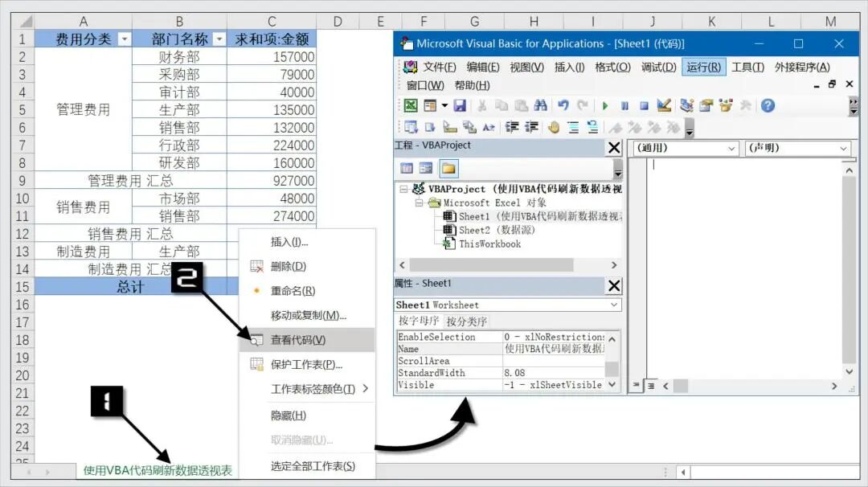Click the Insert UserForm toolbar icon

click(430, 105)
